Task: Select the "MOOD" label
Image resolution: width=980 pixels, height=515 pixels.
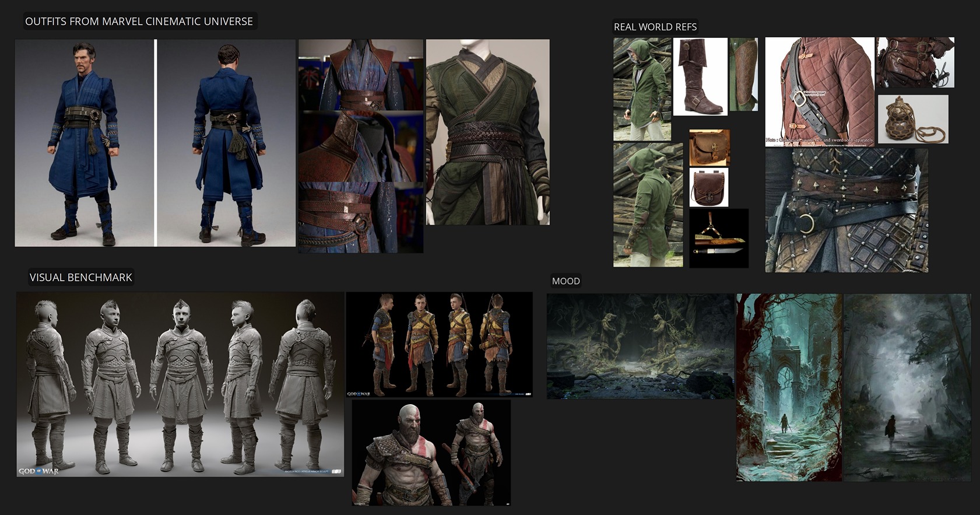Action: click(x=566, y=281)
